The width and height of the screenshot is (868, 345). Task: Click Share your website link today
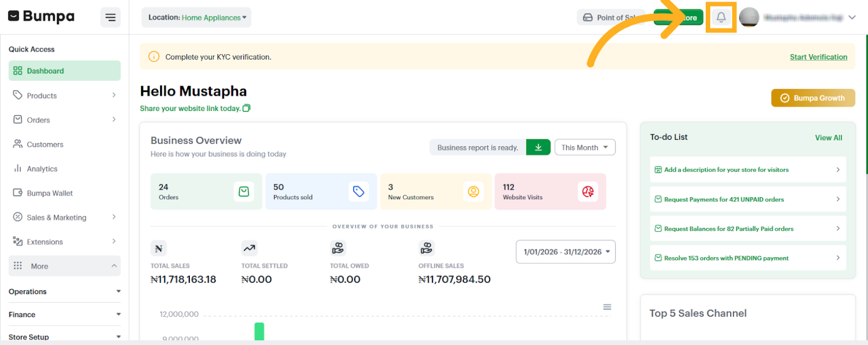(x=190, y=108)
